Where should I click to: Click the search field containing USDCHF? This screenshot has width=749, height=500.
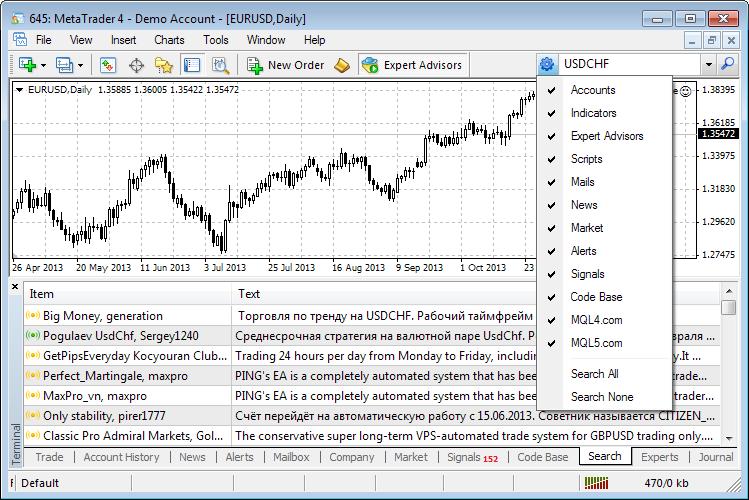pos(631,64)
